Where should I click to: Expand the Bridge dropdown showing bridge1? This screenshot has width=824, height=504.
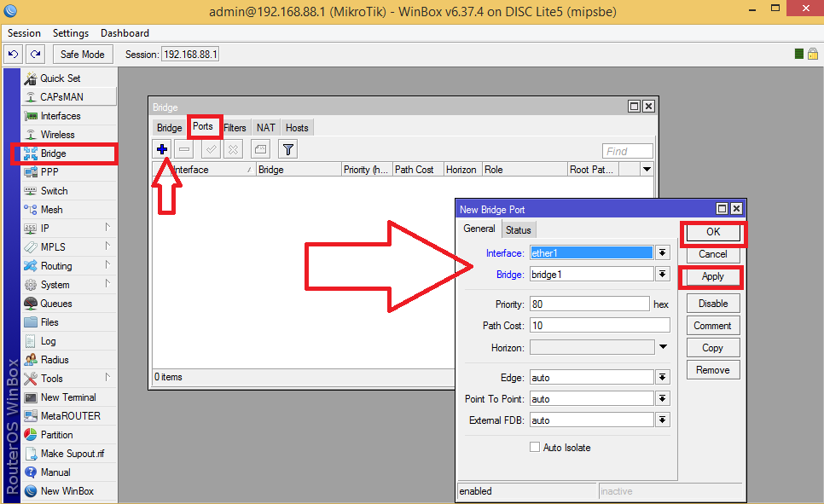662,275
